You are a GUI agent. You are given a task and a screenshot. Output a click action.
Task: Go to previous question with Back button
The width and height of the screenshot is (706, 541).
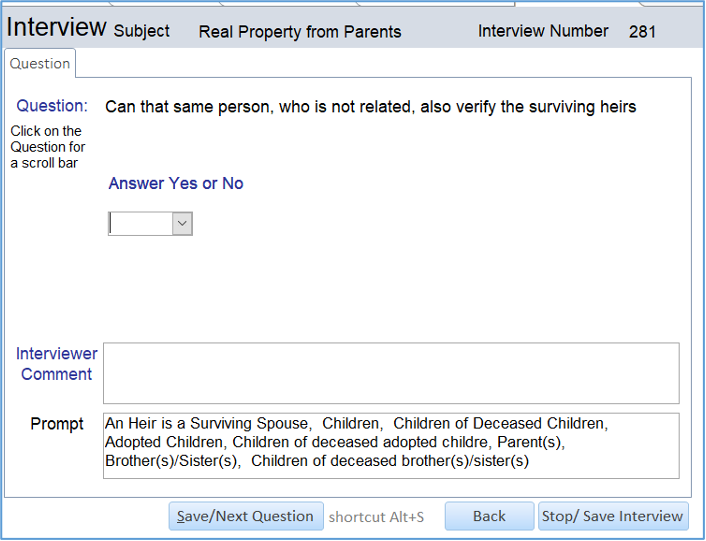(489, 516)
